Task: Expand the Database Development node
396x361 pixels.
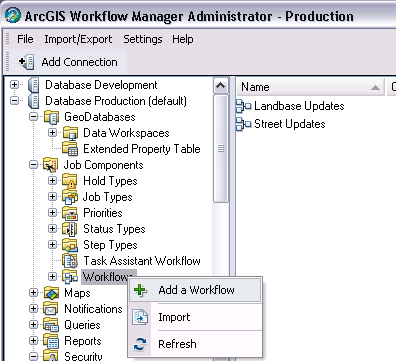Action: tap(14, 85)
